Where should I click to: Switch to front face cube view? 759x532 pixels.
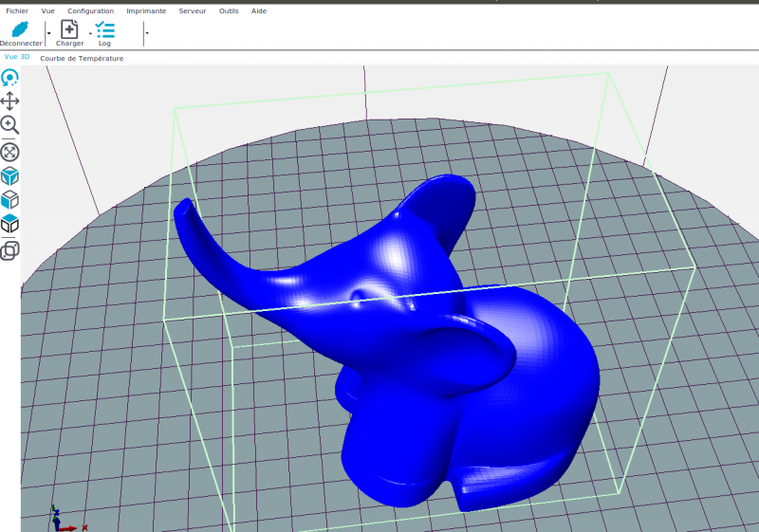point(9,200)
